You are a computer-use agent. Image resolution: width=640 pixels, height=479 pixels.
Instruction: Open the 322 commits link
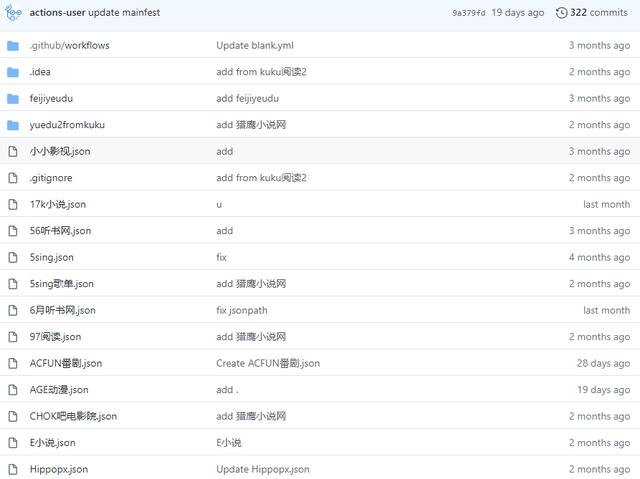click(598, 13)
